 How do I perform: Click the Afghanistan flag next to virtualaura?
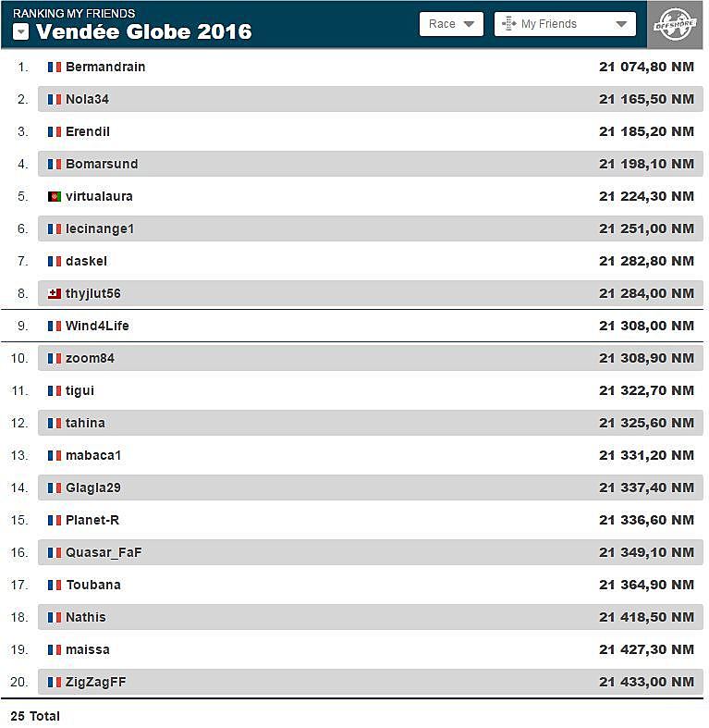(x=55, y=196)
